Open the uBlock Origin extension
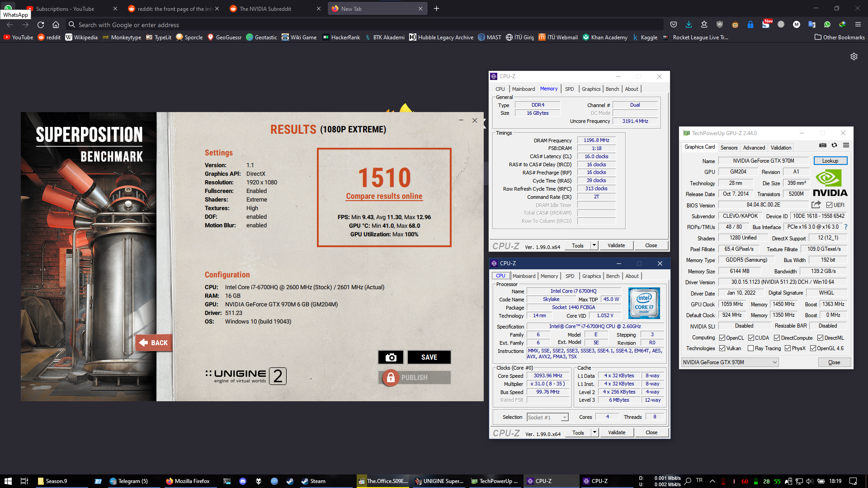This screenshot has height=488, width=868. [720, 24]
